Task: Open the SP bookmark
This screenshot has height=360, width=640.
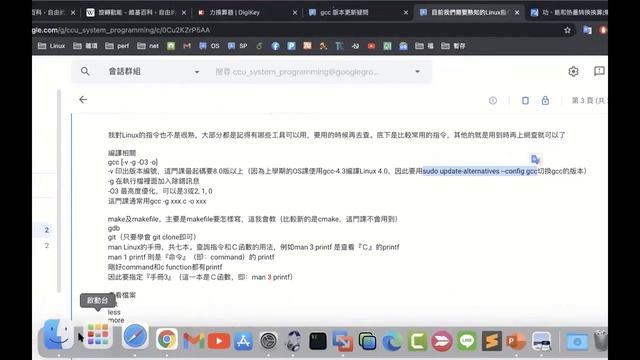Action: coord(238,46)
